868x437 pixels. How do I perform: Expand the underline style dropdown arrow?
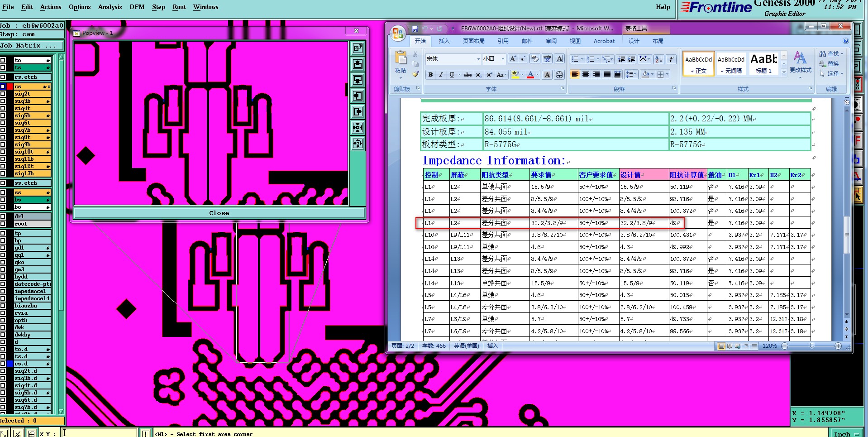[x=459, y=75]
